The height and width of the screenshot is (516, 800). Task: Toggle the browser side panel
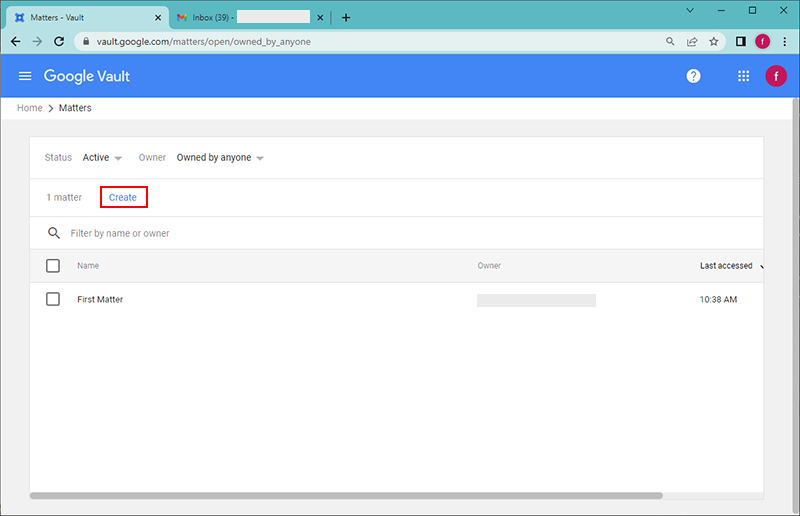pos(741,41)
